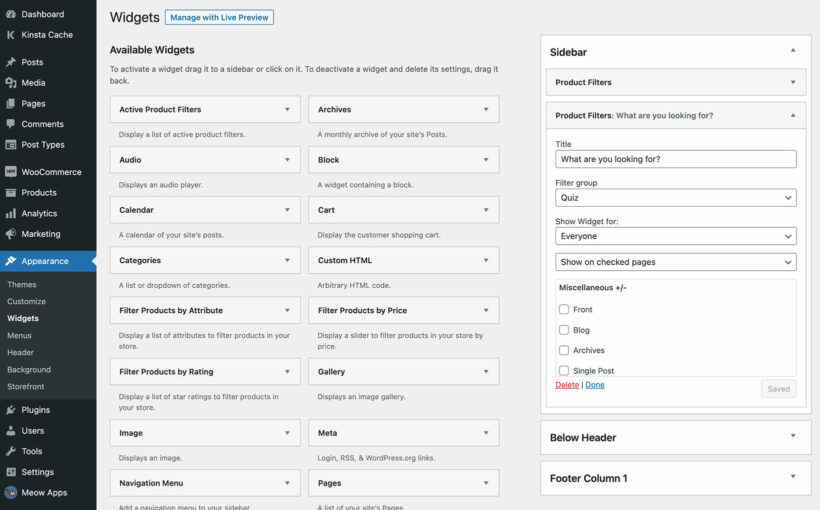The width and height of the screenshot is (820, 510).
Task: Click the Comments speech bubble icon
Action: coord(10,124)
